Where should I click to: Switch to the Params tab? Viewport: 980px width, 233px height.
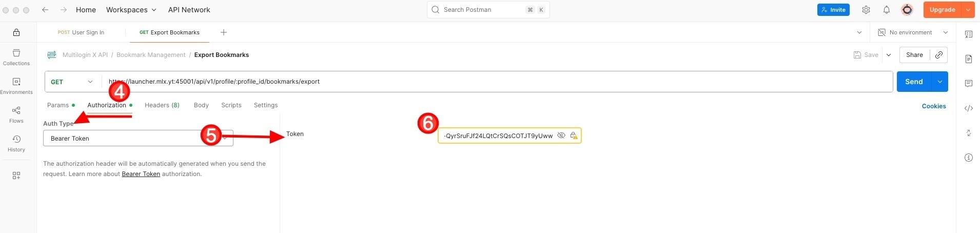(x=61, y=105)
